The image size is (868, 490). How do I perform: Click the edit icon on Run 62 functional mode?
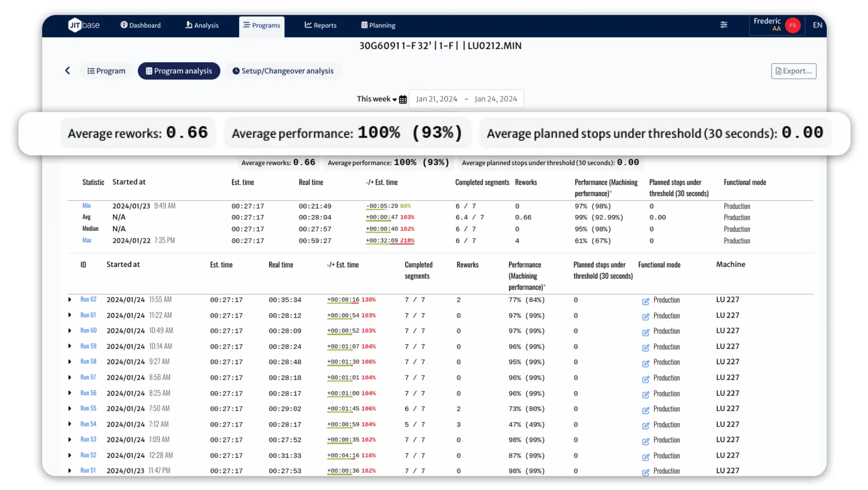tap(646, 299)
